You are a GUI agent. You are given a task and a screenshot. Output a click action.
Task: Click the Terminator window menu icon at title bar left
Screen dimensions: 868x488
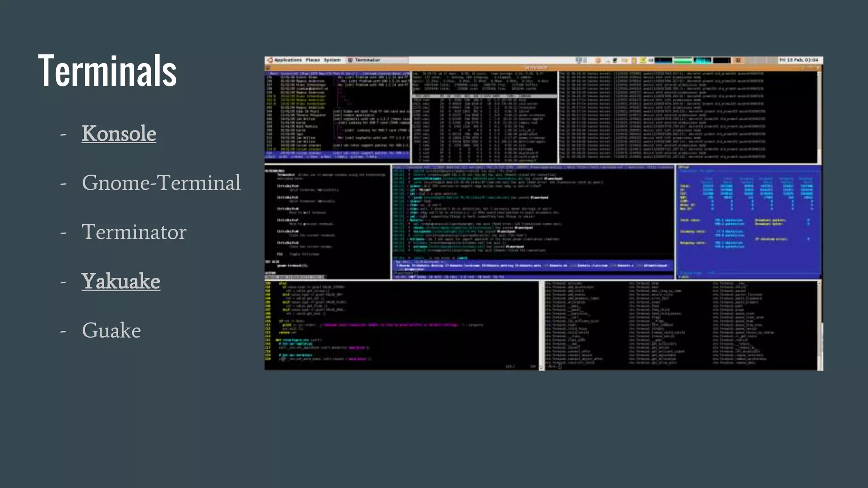[x=268, y=68]
